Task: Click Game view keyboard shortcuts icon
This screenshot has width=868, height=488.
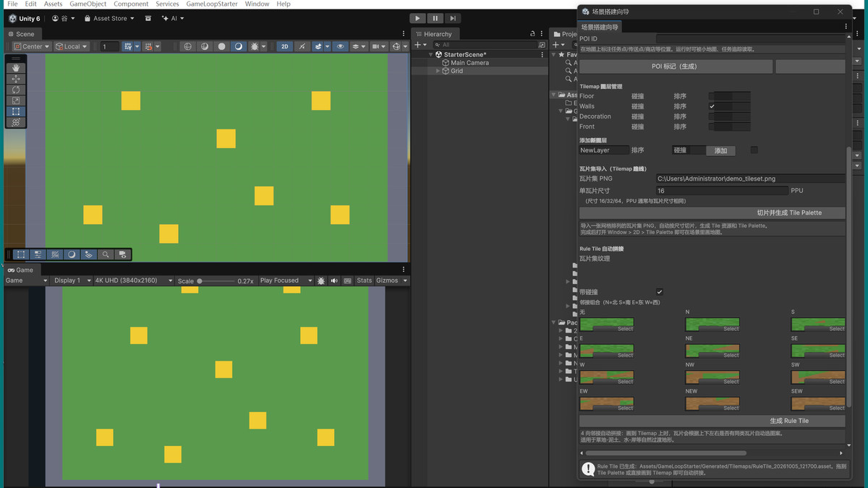Action: point(347,281)
